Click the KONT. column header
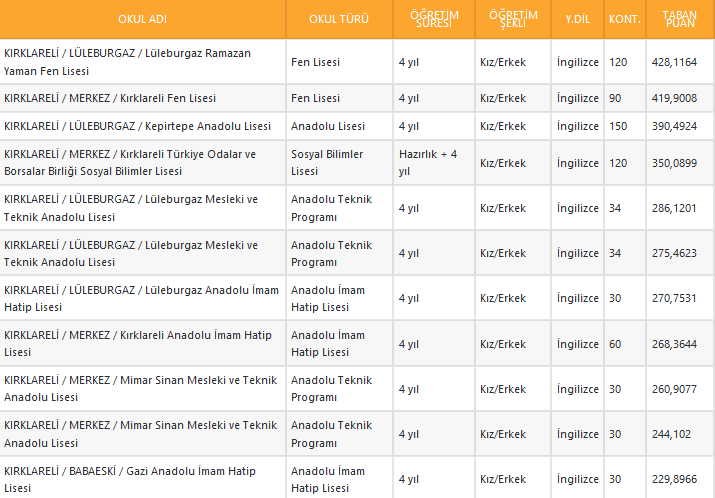The image size is (715, 498). 625,20
